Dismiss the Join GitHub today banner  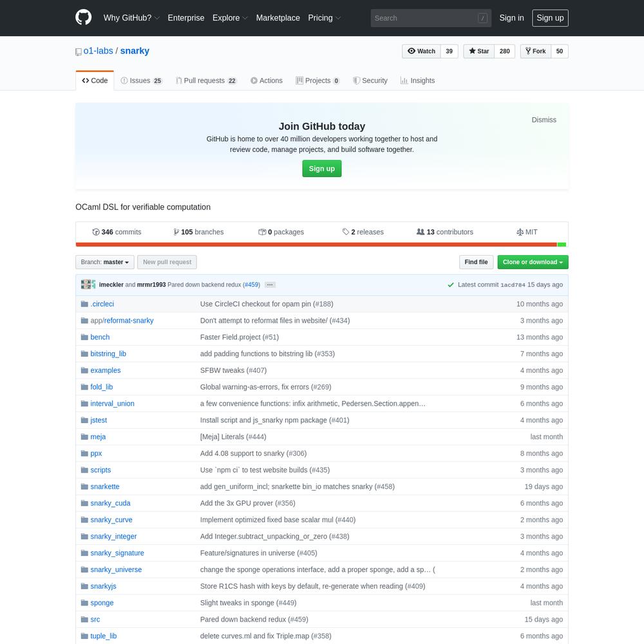544,120
